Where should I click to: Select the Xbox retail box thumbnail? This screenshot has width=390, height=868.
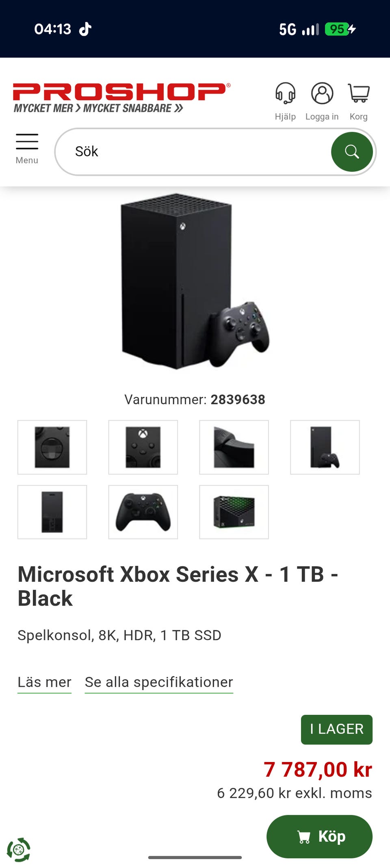[234, 512]
